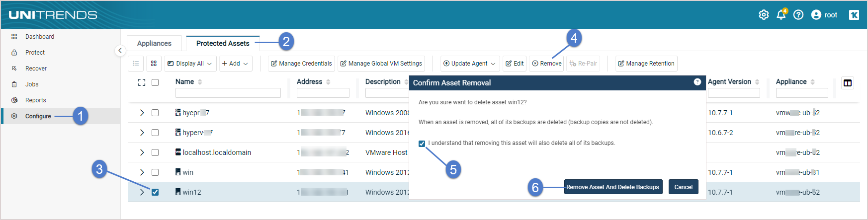The width and height of the screenshot is (868, 220).
Task: Sort by Appliance column arrows
Action: click(x=812, y=82)
